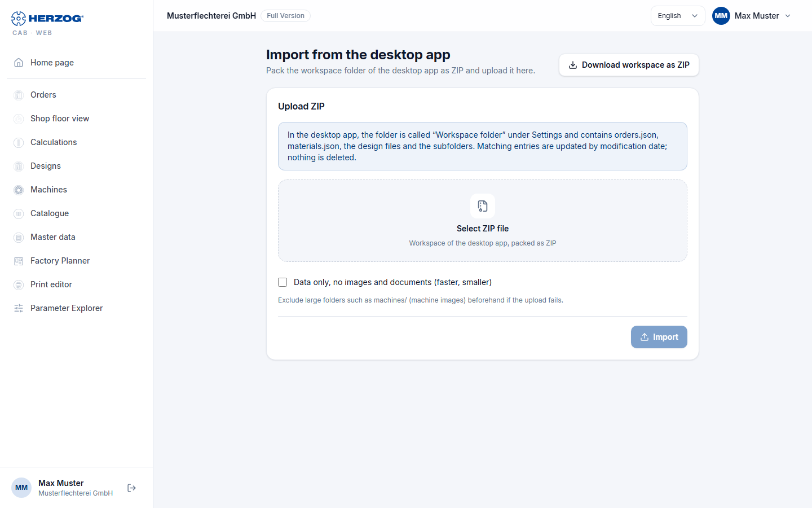The image size is (812, 508).
Task: Open Shop floor view
Action: (76, 119)
